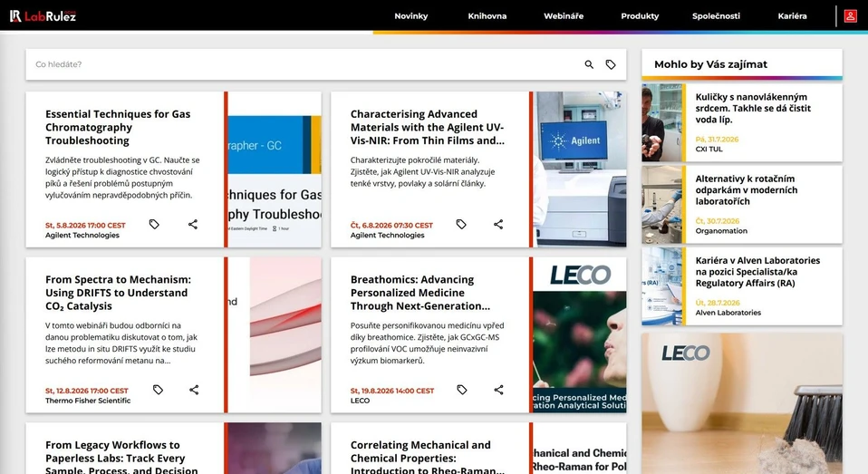The width and height of the screenshot is (868, 474).
Task: Click 'Agilent Technologies' under the 6.8.2026 webinar
Action: coord(388,236)
